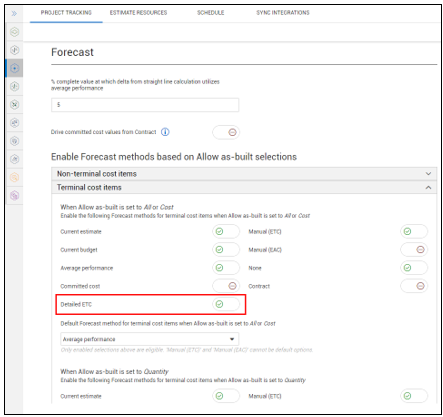The image size is (443, 417).
Task: Toggle Detailed ETC forecast method
Action: coord(226,304)
